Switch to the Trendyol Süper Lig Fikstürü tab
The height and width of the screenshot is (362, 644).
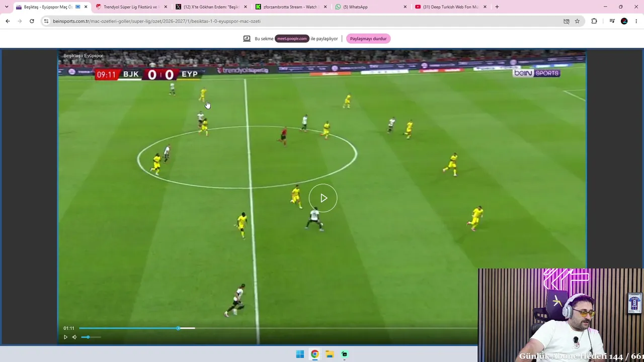(x=132, y=7)
